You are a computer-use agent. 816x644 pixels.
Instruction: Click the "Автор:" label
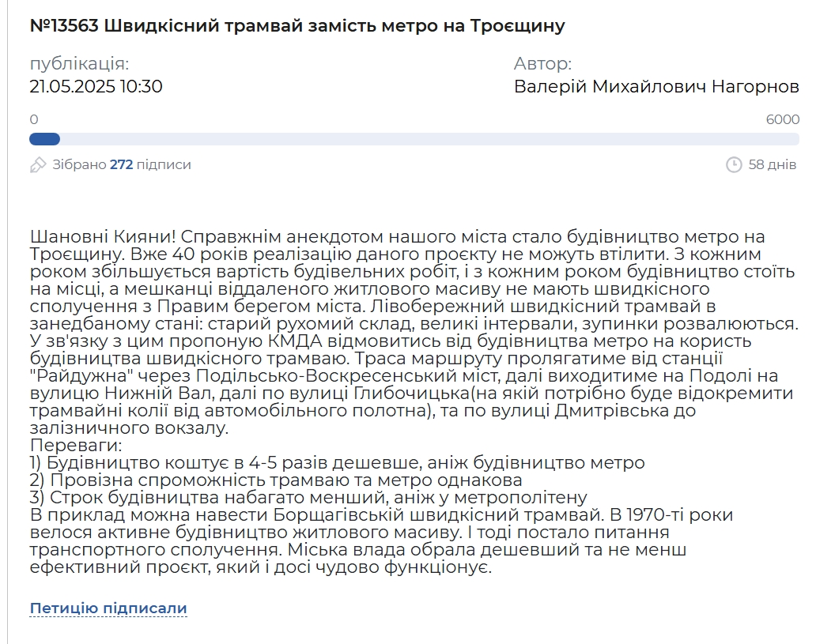542,64
